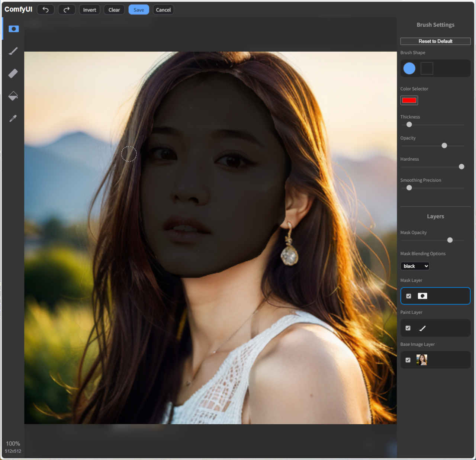The width and height of the screenshot is (476, 460).
Task: Open the red color selector swatch
Action: click(x=409, y=100)
